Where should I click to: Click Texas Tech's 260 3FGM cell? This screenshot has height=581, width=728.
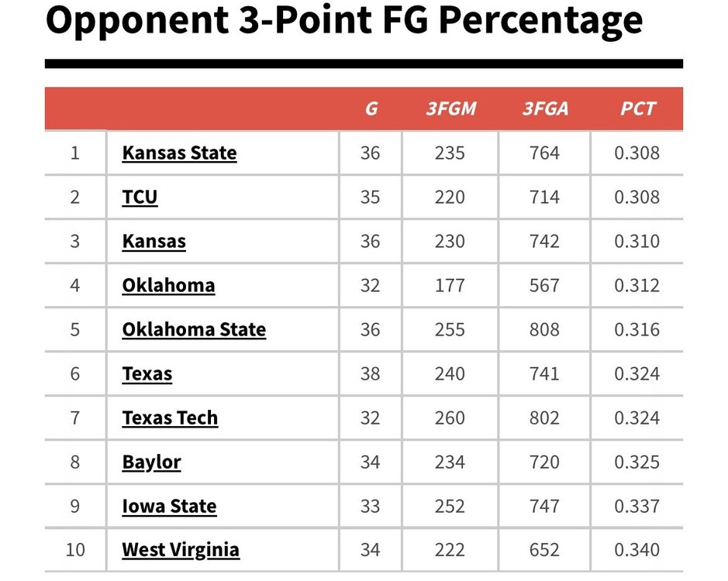point(450,418)
